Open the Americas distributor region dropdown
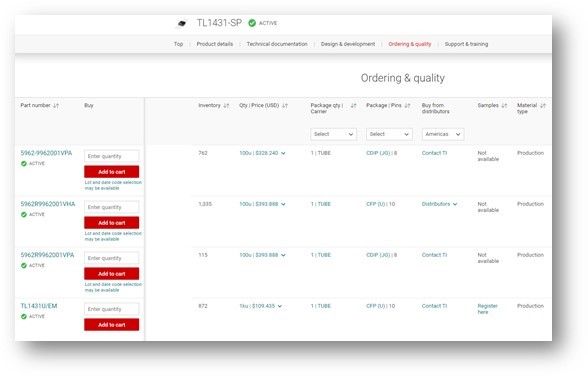This screenshot has height=377, width=588. 443,134
